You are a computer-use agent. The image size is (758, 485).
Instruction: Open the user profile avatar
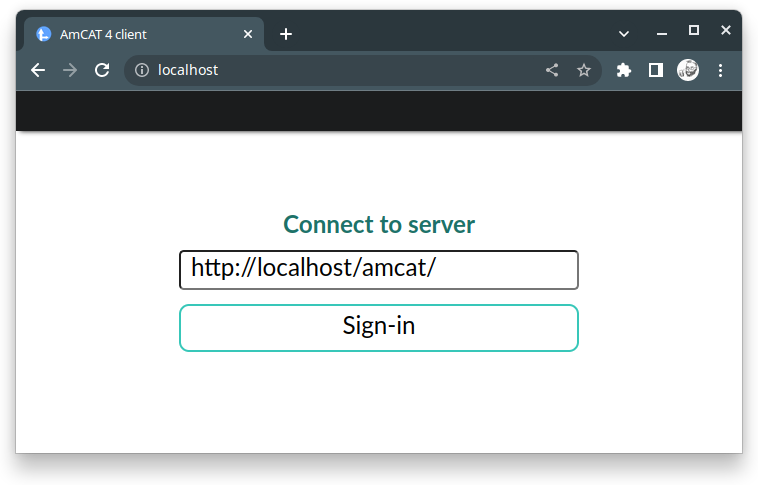(688, 70)
